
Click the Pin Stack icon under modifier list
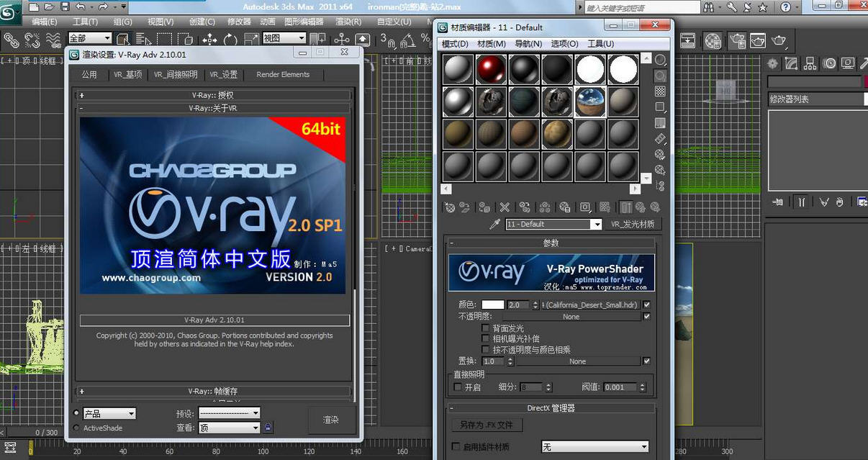(778, 202)
